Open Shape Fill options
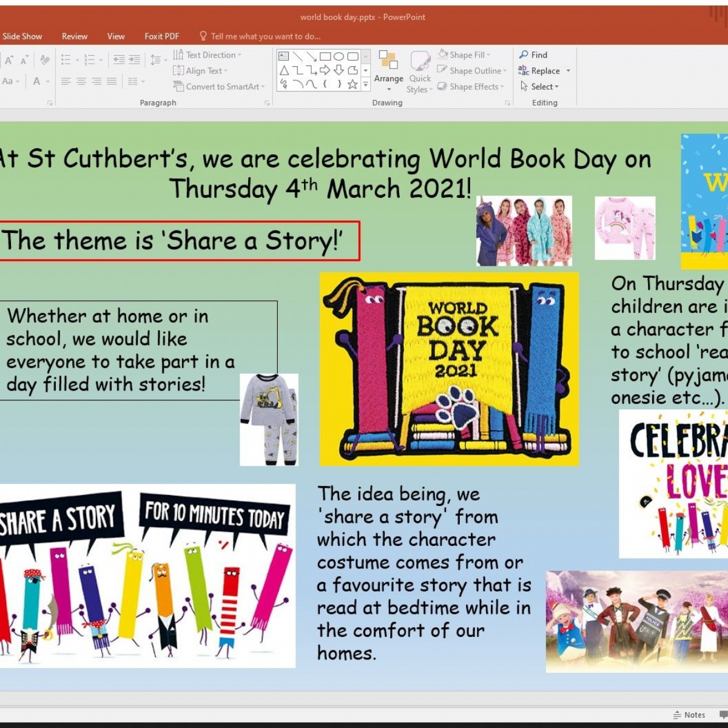The image size is (728, 728). point(464,55)
